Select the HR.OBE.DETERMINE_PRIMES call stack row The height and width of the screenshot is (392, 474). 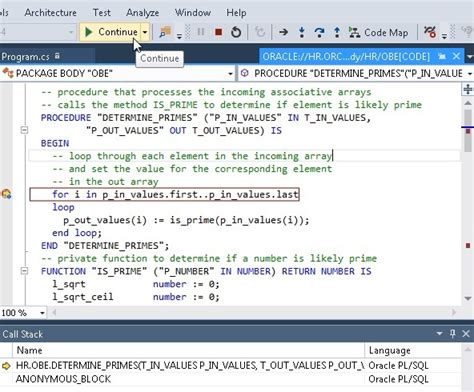click(x=231, y=366)
